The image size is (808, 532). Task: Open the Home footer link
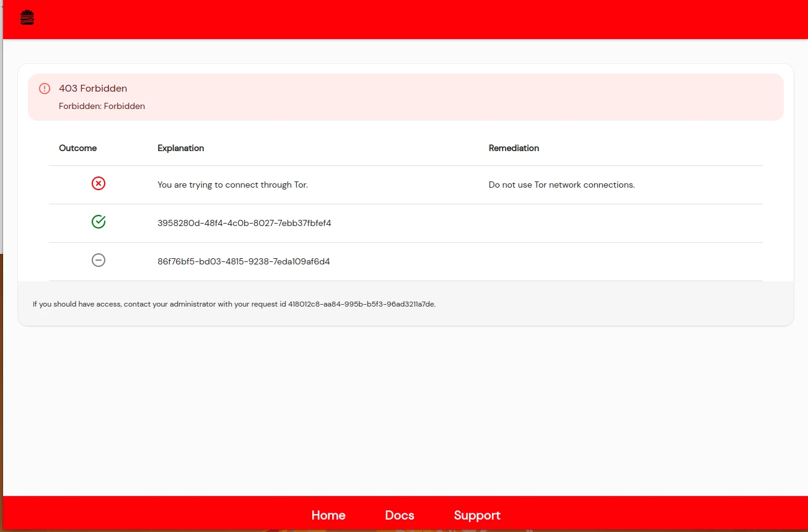(x=328, y=515)
